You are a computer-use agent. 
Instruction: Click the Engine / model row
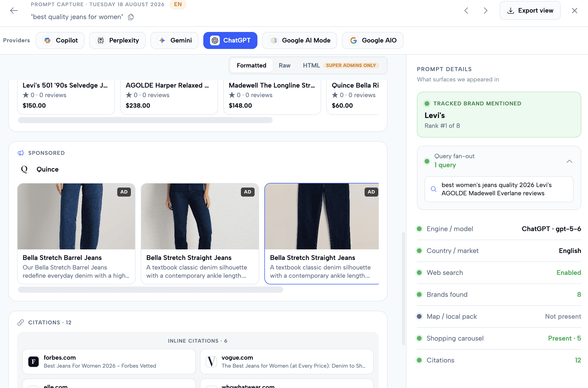click(x=499, y=229)
